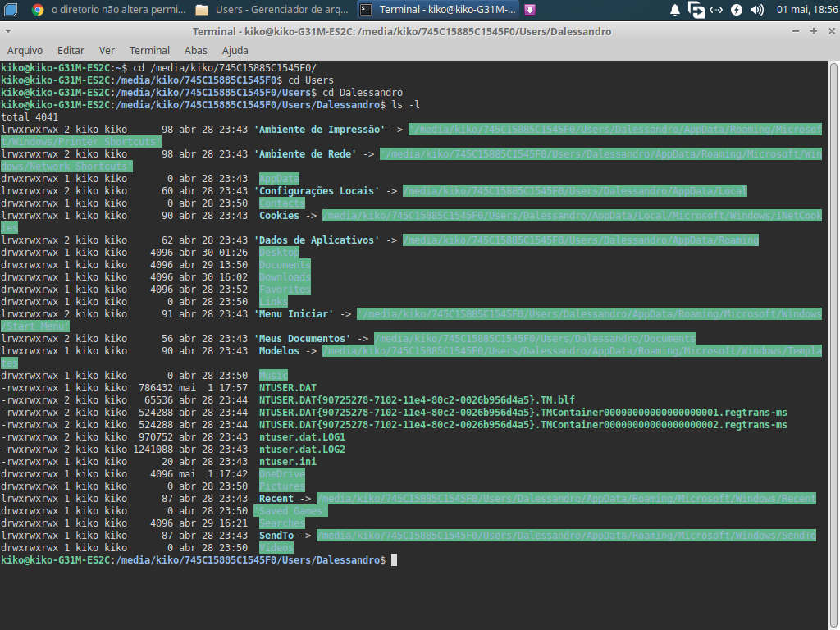
Task: Click the Modelos symlink name
Action: coord(279,351)
